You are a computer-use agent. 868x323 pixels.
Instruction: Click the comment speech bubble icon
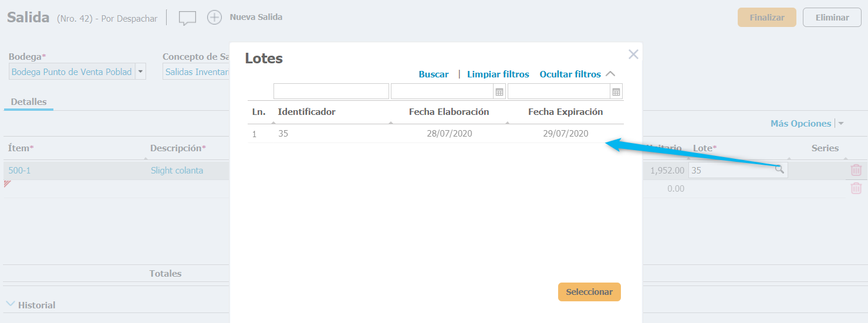pyautogui.click(x=187, y=18)
